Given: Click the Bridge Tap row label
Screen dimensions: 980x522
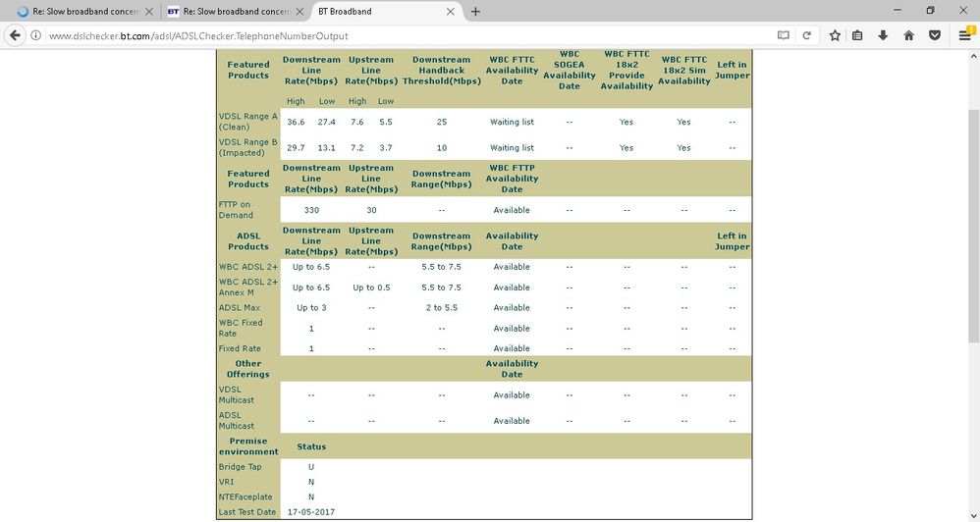Looking at the screenshot, I should [240, 467].
